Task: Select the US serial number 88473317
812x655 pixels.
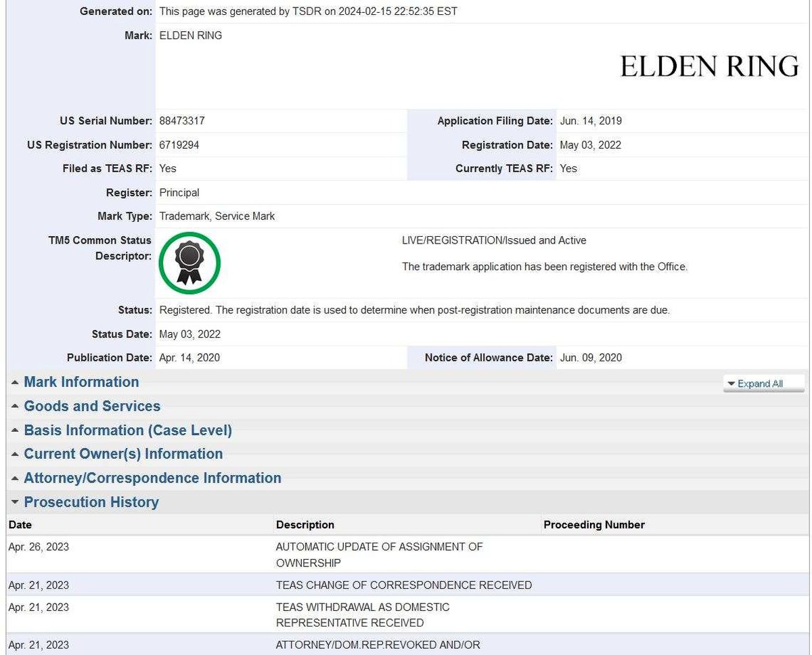Action: (182, 121)
